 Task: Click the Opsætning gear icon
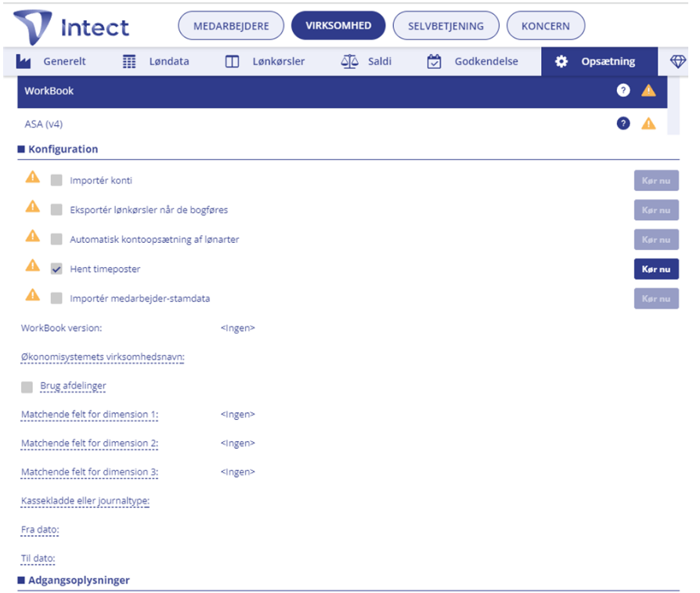coord(561,62)
